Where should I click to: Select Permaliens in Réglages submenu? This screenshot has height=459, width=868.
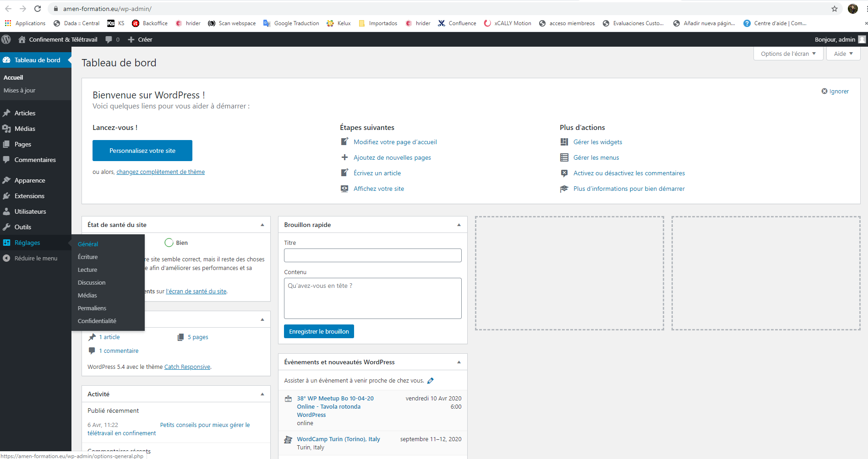(x=92, y=308)
